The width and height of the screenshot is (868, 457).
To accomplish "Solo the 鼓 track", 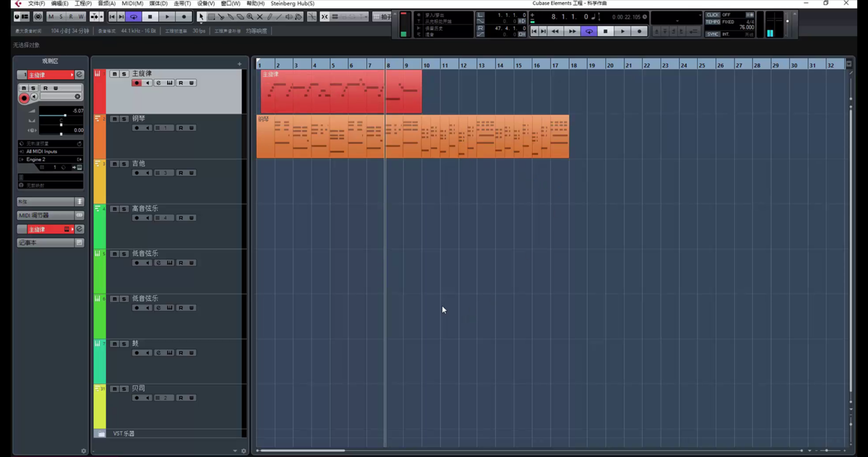I will pyautogui.click(x=124, y=344).
